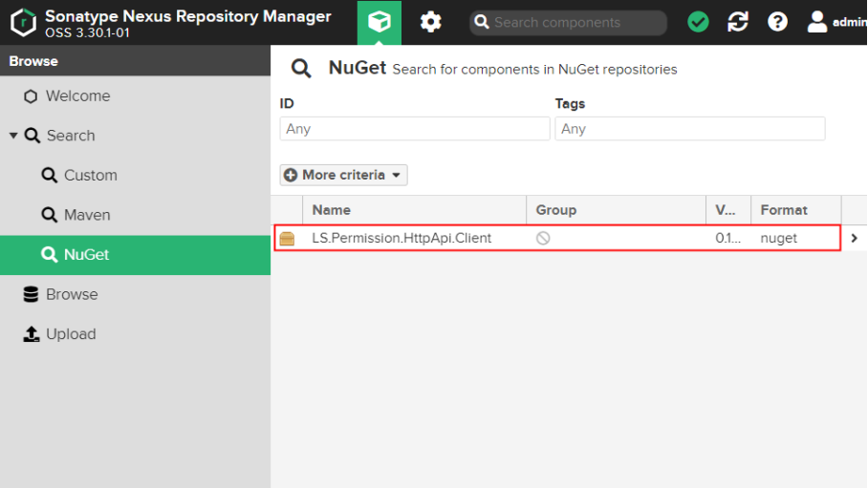Click the Maven magnifier icon in the sidebar
Image resolution: width=868 pixels, height=488 pixels.
click(x=50, y=215)
